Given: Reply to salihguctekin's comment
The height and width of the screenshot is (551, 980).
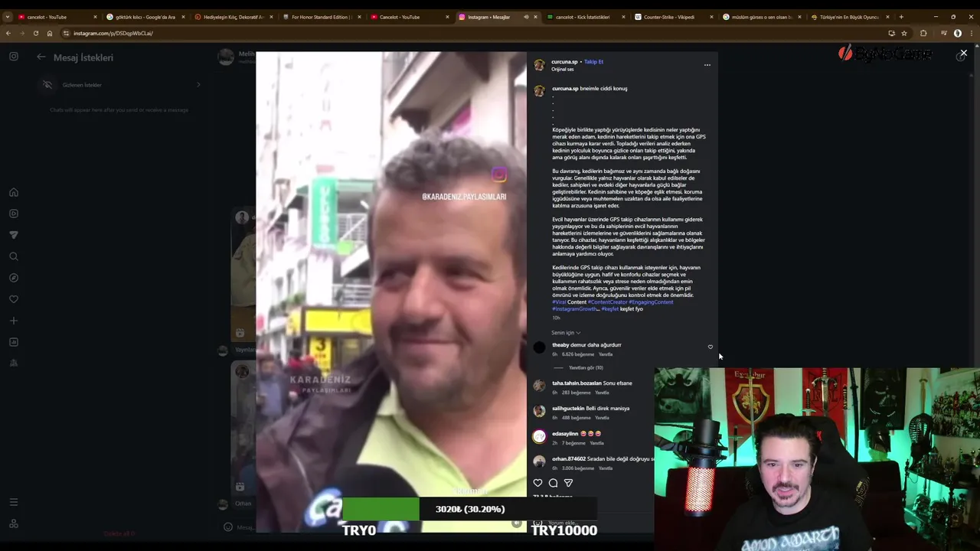Looking at the screenshot, I should click(602, 418).
